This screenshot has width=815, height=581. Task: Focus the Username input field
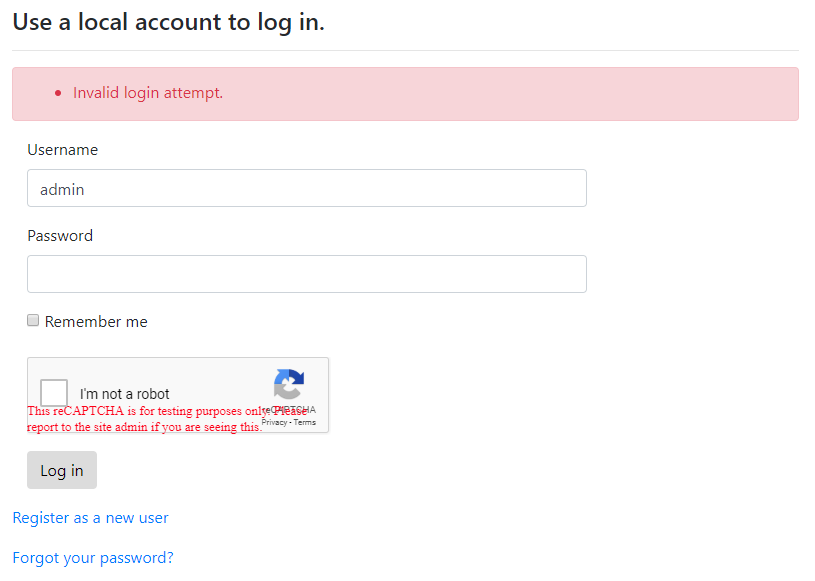click(307, 188)
